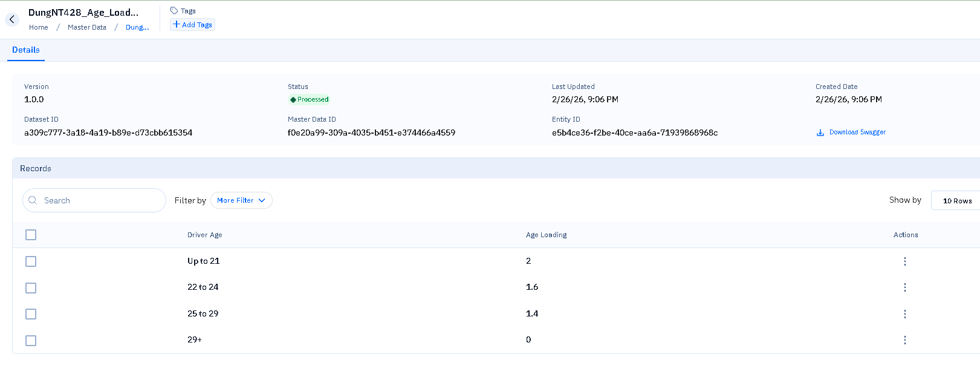This screenshot has width=980, height=377.
Task: Click the Download Swagger link
Action: tap(857, 132)
